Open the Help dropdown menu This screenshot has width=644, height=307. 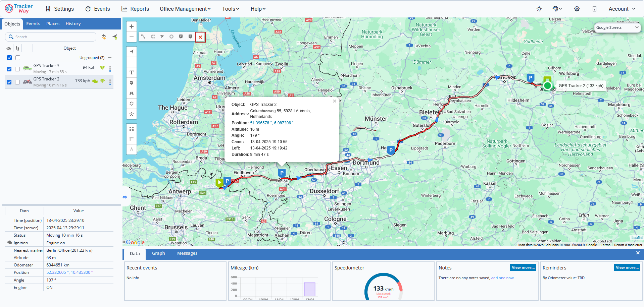(x=258, y=9)
